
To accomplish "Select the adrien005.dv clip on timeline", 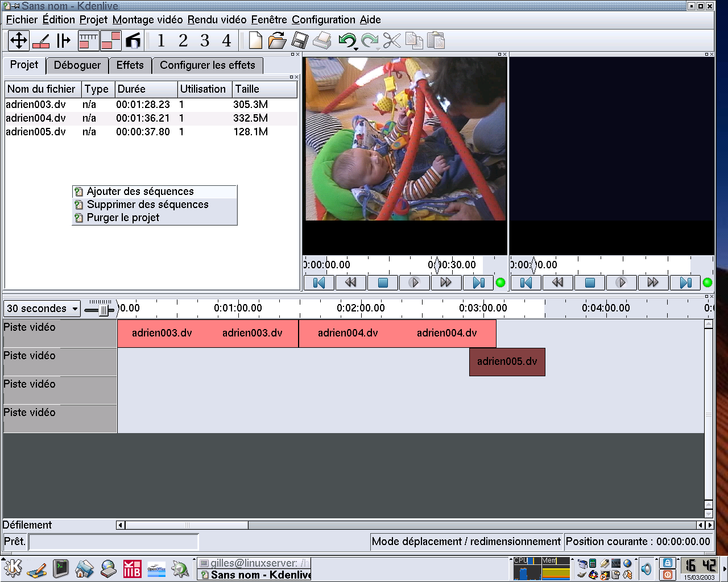I will point(507,362).
